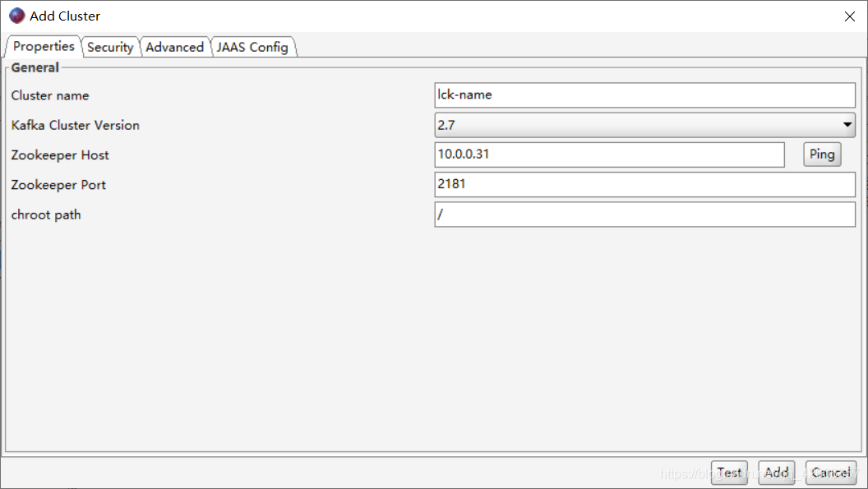868x489 pixels.
Task: Test the cluster connection
Action: (729, 473)
